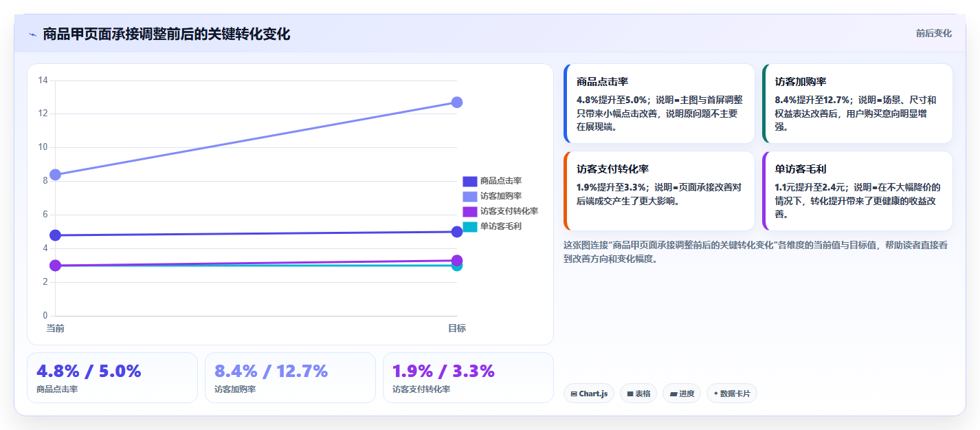
Task: Click the 8.4% / 12.7% stat value
Action: (271, 371)
